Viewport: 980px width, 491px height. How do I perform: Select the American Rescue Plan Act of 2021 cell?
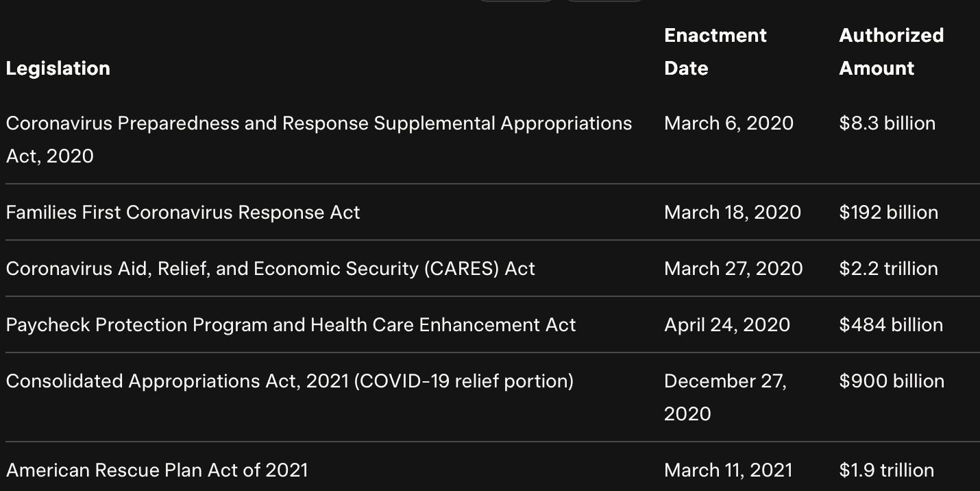[157, 470]
